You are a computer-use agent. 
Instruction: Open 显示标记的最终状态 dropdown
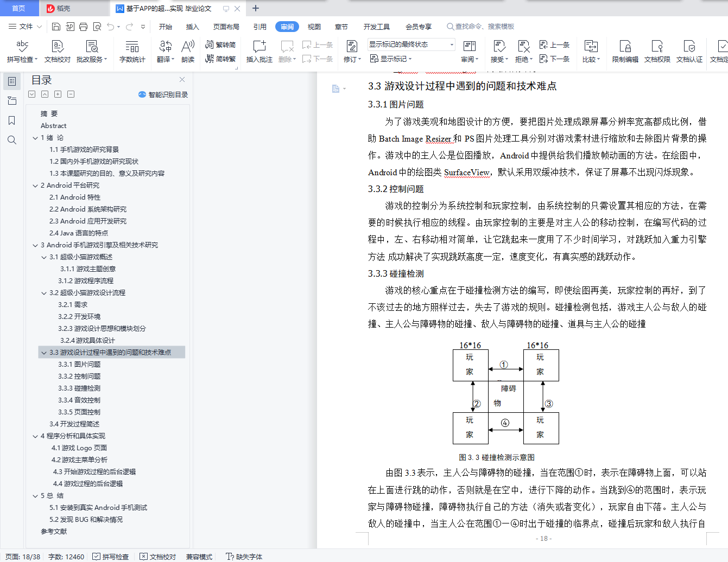[x=411, y=44]
